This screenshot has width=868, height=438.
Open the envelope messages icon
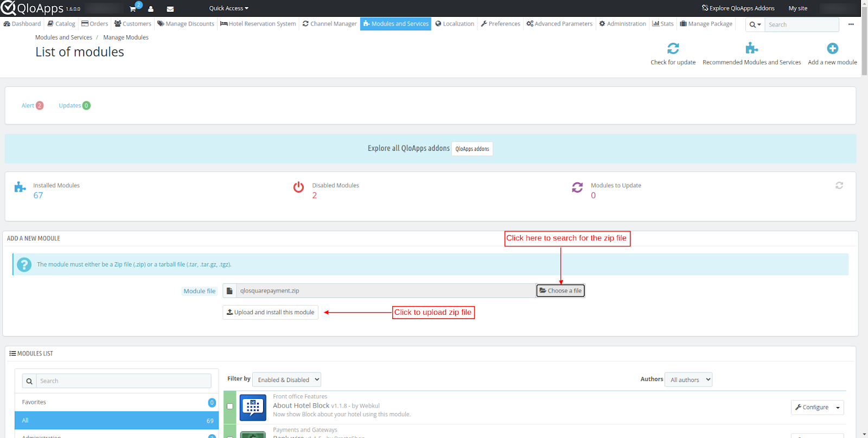pos(170,9)
